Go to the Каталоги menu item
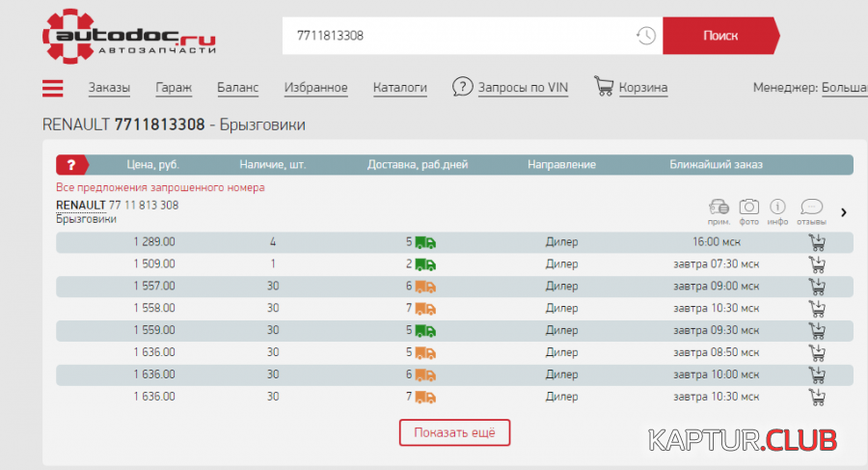The width and height of the screenshot is (868, 470). [x=399, y=88]
